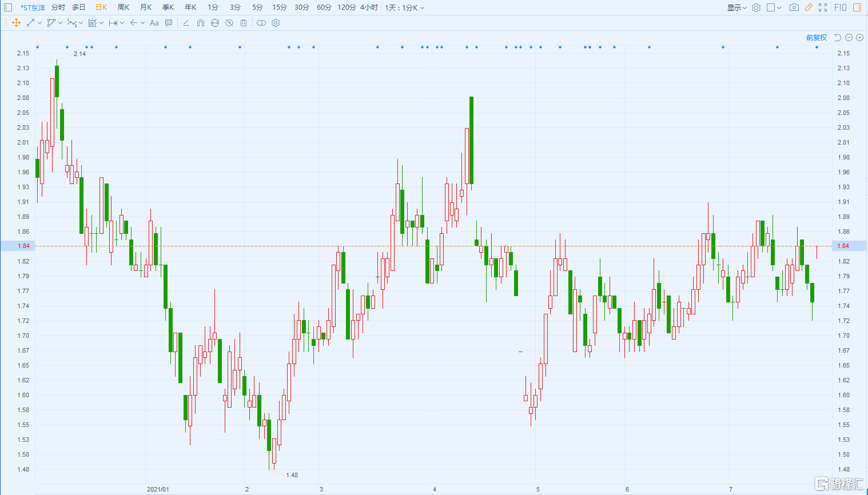Toggle magnet snap mode
The width and height of the screenshot is (868, 495).
[x=201, y=23]
